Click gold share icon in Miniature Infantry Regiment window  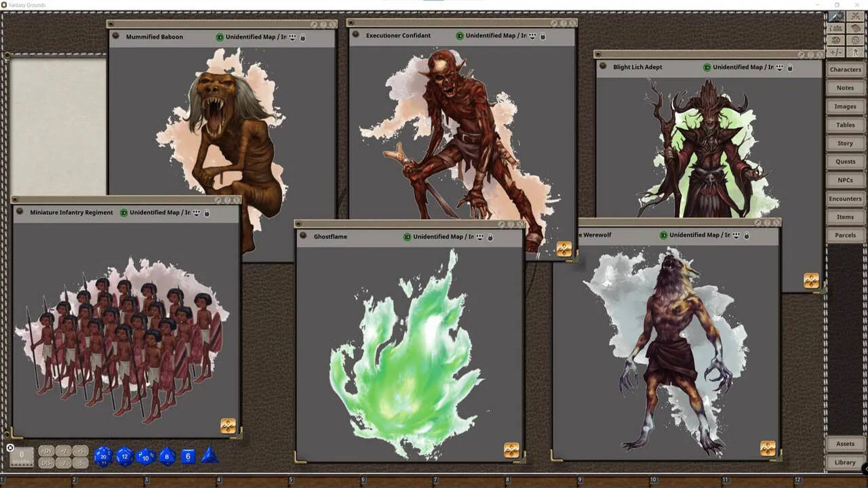pyautogui.click(x=228, y=426)
